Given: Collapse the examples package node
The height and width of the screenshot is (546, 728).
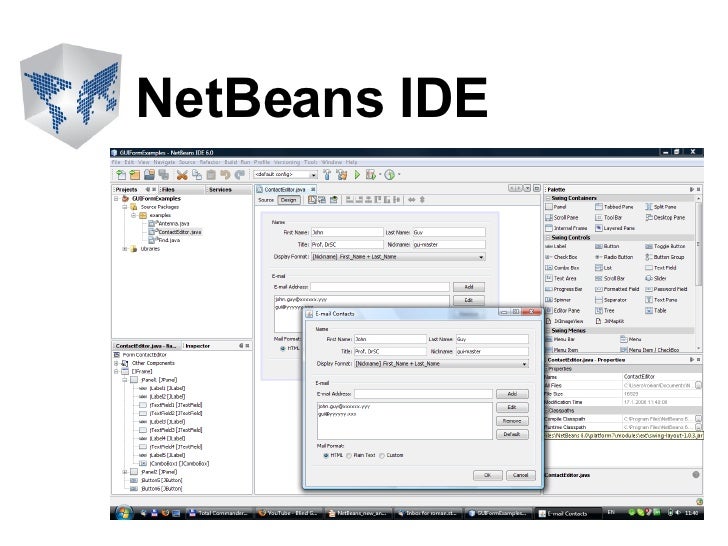Looking at the screenshot, I should (133, 215).
